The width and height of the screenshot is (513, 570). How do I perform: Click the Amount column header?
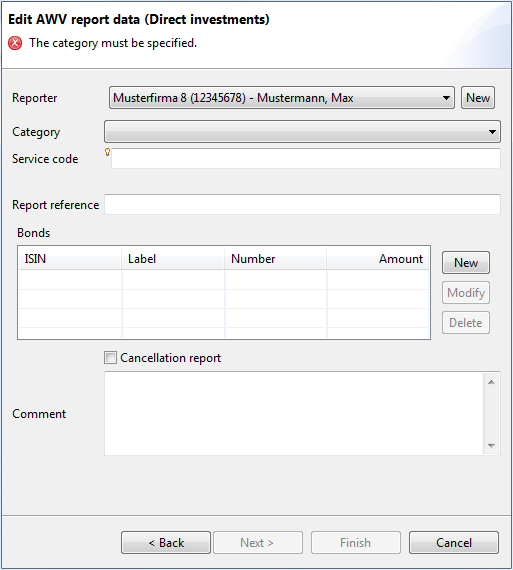pyautogui.click(x=378, y=259)
